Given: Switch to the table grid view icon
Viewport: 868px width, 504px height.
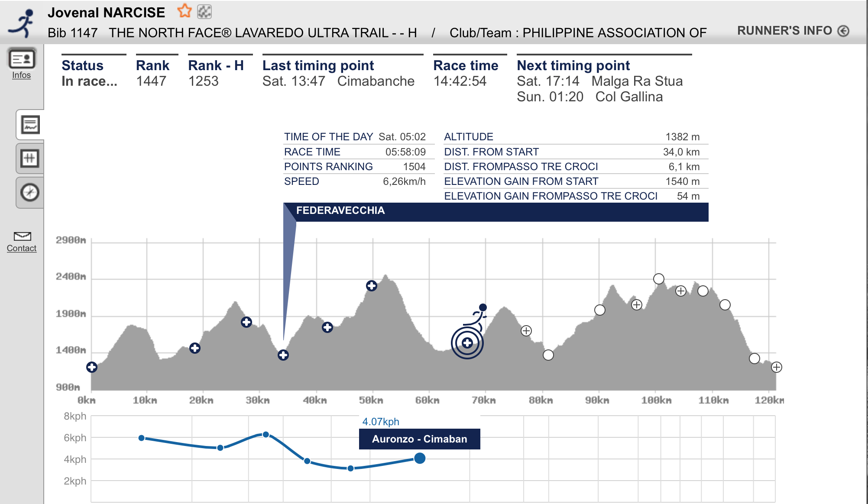Looking at the screenshot, I should click(30, 158).
